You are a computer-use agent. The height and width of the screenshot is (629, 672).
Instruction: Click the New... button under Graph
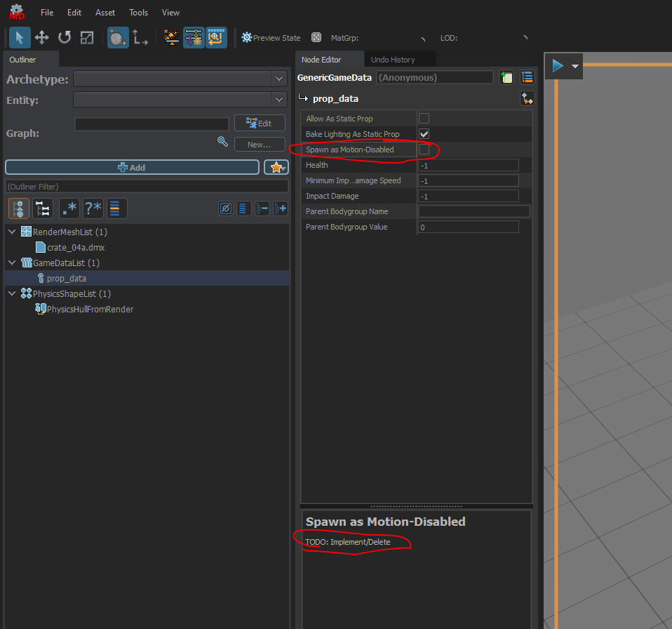(x=260, y=144)
